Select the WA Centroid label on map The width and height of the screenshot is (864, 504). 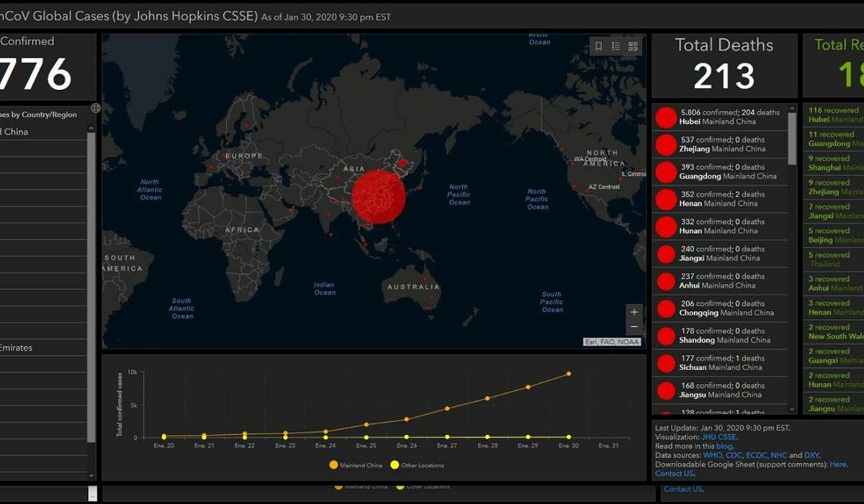pyautogui.click(x=590, y=159)
